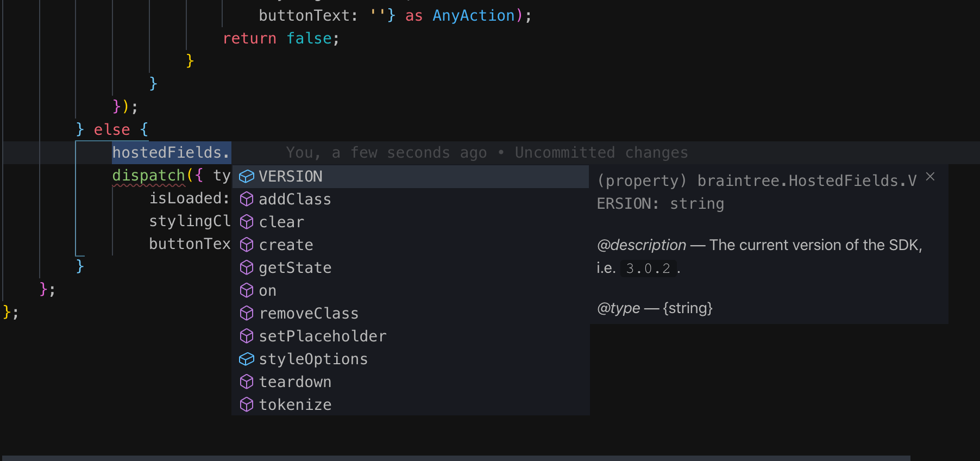Screen dimensions: 980x461
Task: Click the underlined dispatch call
Action: point(148,175)
